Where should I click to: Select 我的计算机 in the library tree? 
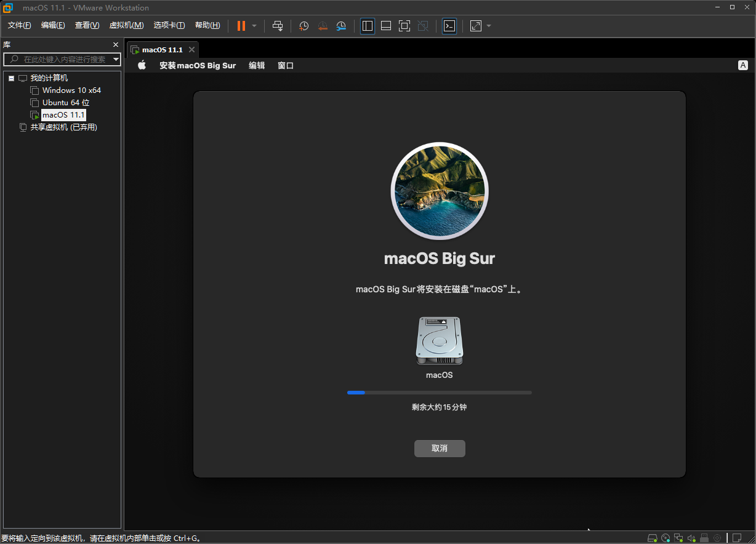coord(49,78)
